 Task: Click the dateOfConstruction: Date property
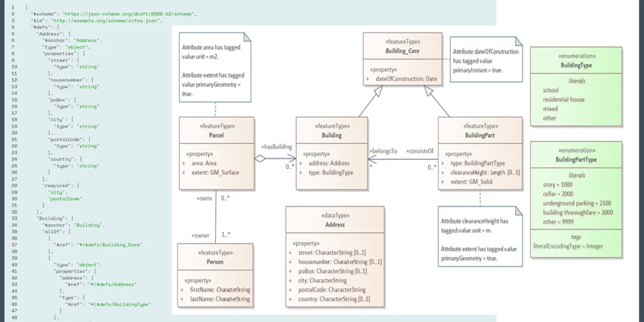[406, 79]
